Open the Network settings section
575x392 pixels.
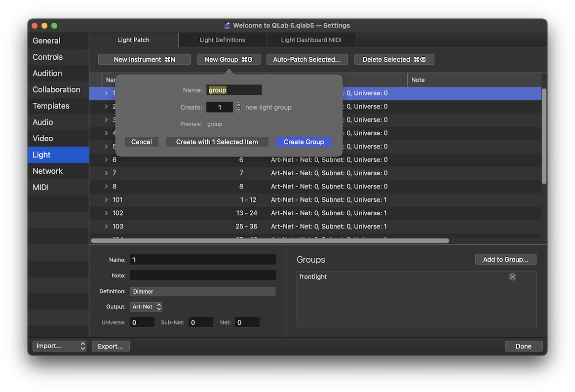tap(47, 171)
